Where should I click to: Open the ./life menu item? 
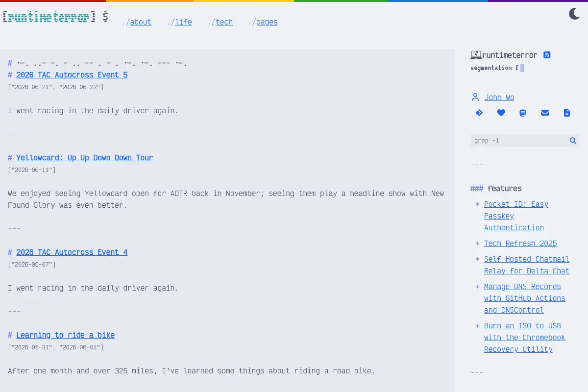tap(179, 22)
